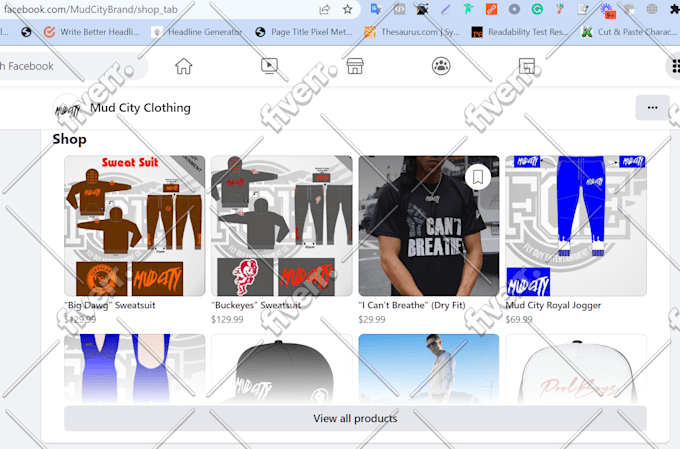This screenshot has width=680, height=449.
Task: Click the Shop section heading
Action: point(69,139)
